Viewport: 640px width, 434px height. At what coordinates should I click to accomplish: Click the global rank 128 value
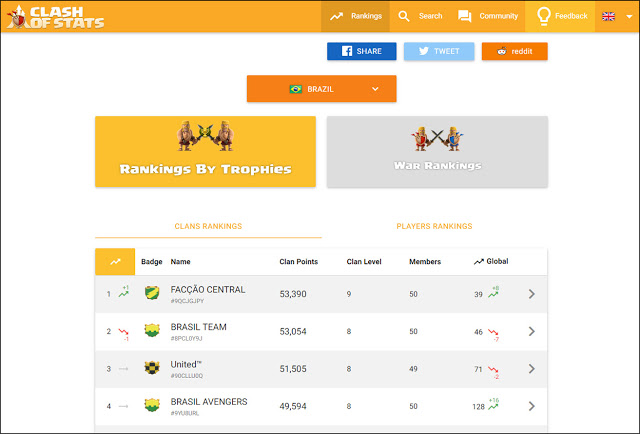pos(478,407)
